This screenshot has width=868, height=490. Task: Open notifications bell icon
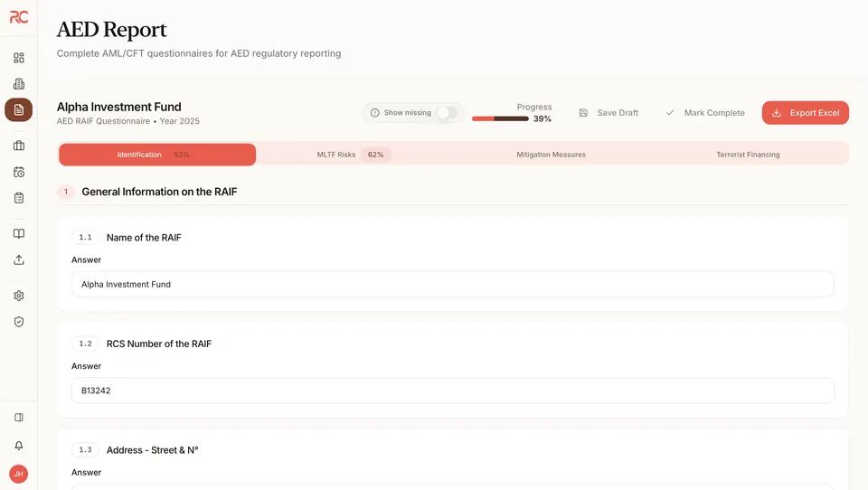click(19, 446)
